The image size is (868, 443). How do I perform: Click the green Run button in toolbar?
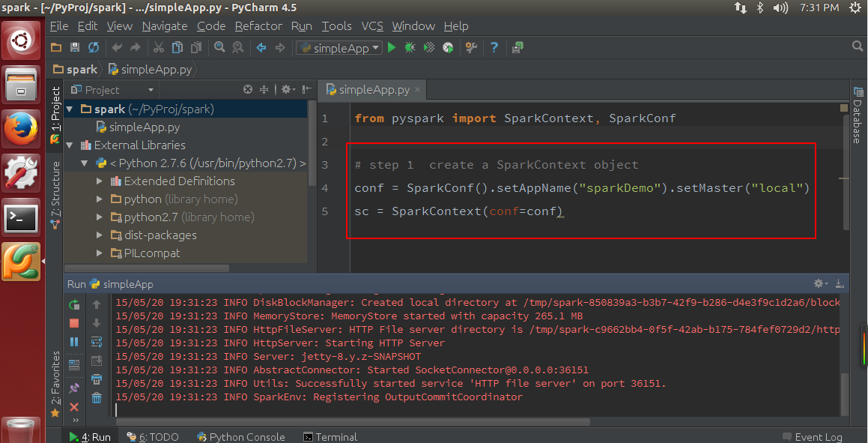[392, 47]
